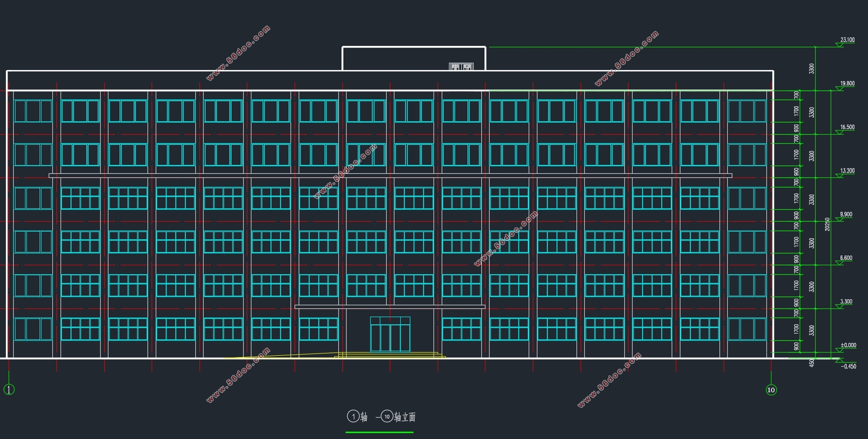
Task: Select the 16.500 elevation label
Action: pyautogui.click(x=847, y=127)
